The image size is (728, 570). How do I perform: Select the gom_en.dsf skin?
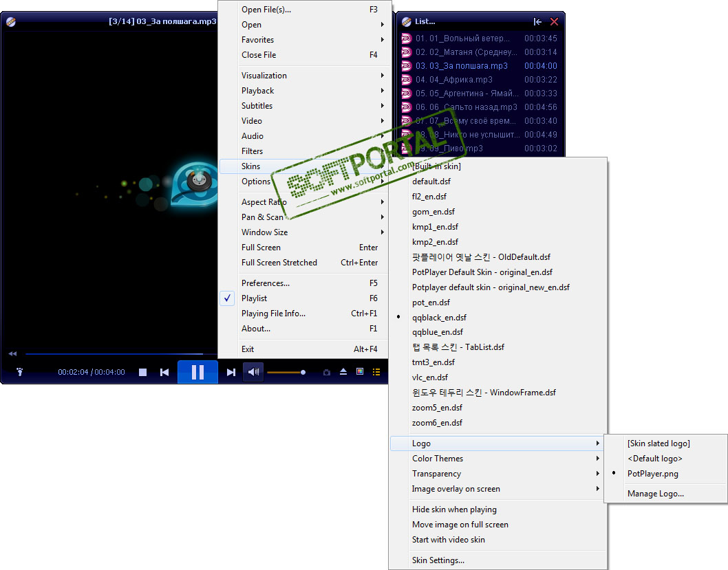pos(497,212)
